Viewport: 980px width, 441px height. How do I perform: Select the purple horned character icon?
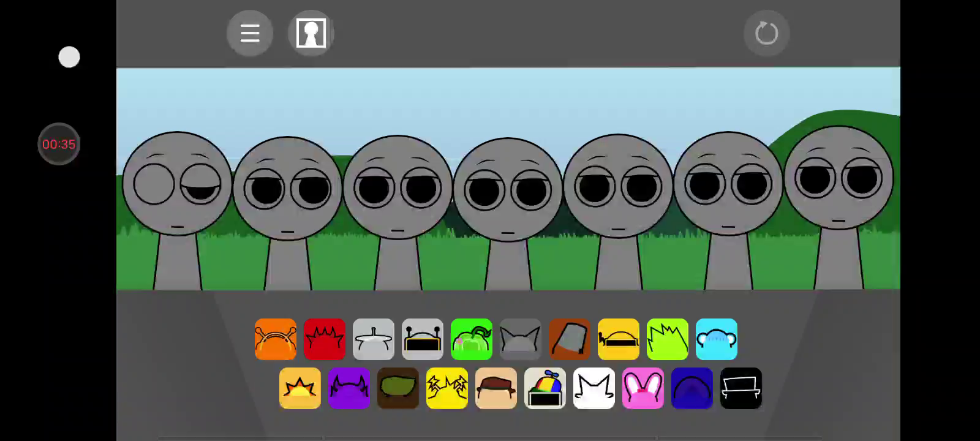[349, 388]
